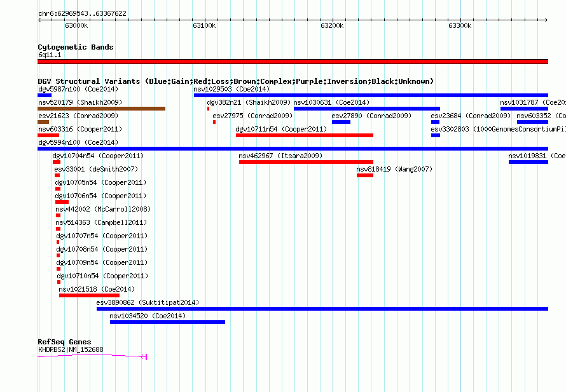Select the RefSeq Genes track title
Screen dimensions: 566x392
coord(64,342)
